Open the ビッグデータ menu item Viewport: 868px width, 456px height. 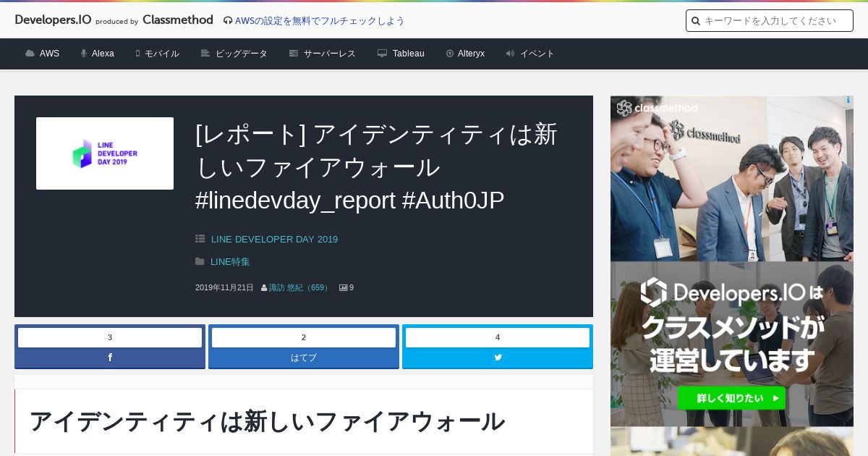242,54
